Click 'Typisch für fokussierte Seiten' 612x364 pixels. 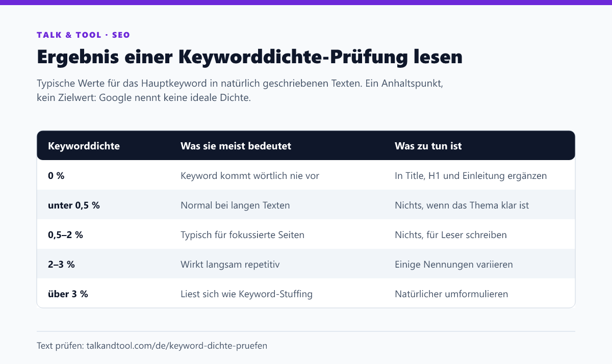[242, 235]
